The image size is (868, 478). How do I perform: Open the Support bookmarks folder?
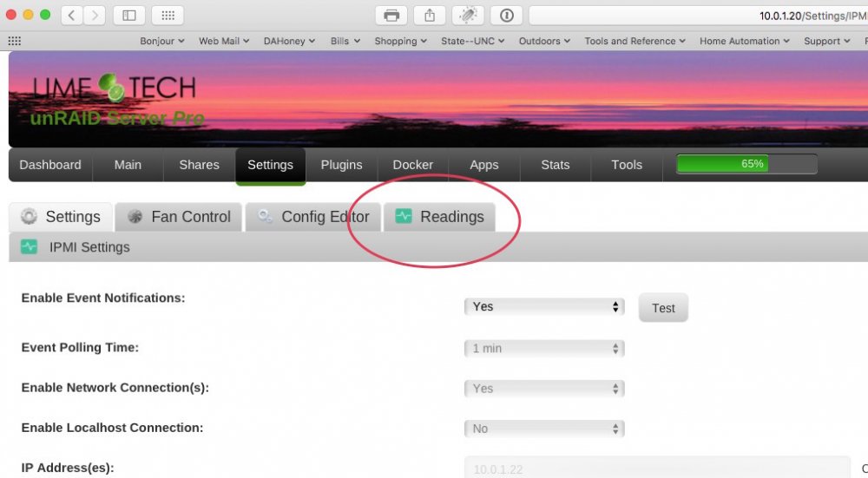[826, 41]
